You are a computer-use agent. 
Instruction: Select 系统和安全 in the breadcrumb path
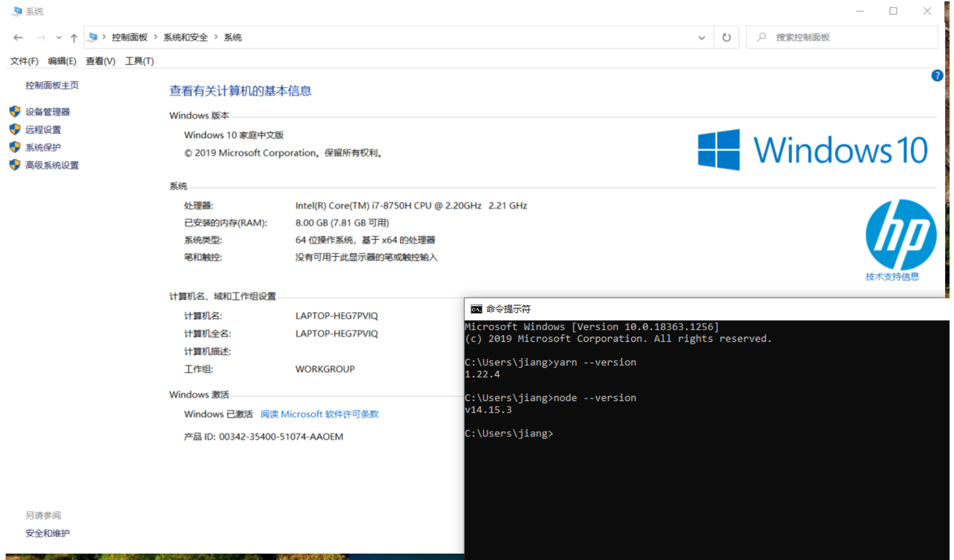click(x=185, y=37)
